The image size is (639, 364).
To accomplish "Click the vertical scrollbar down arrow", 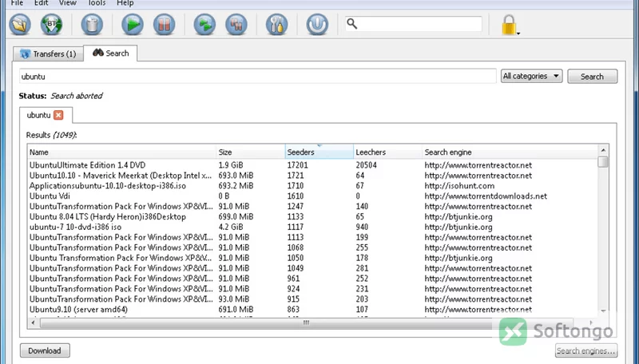I will click(x=603, y=311).
